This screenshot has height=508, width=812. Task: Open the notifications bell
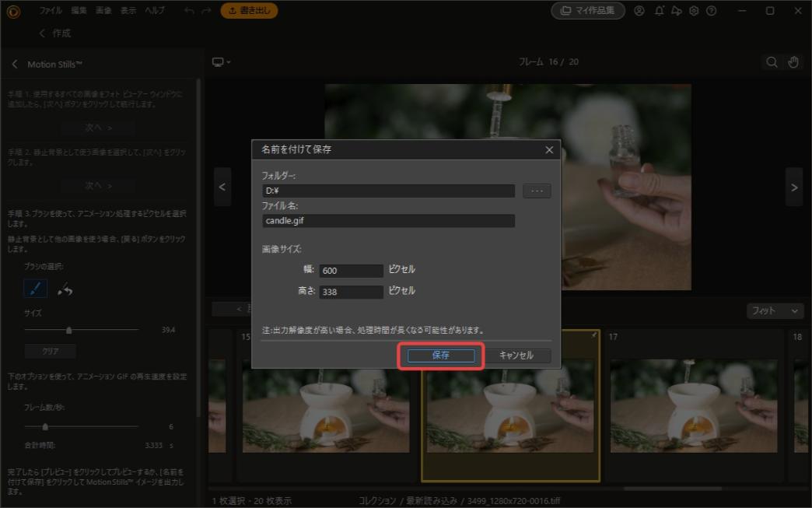click(658, 11)
